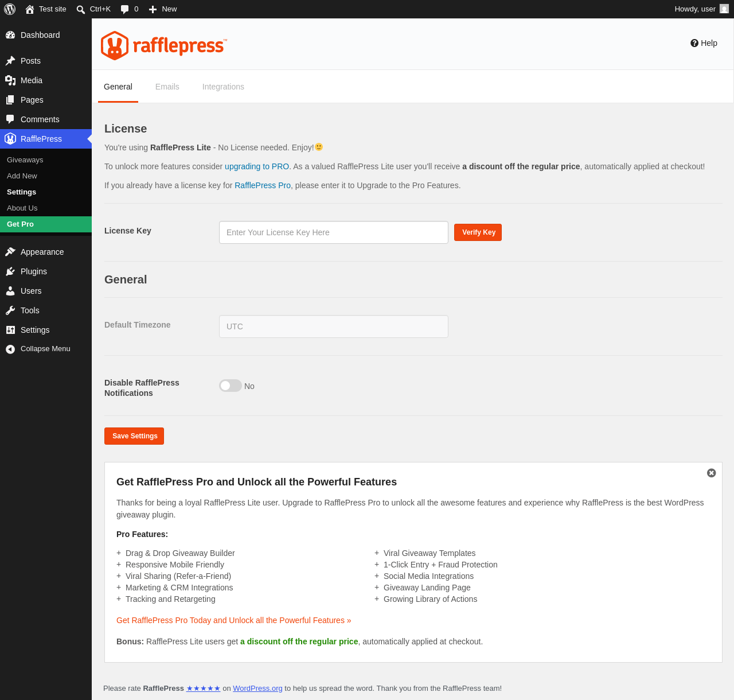Click the Verify Key button
This screenshot has width=734, height=700.
478,232
